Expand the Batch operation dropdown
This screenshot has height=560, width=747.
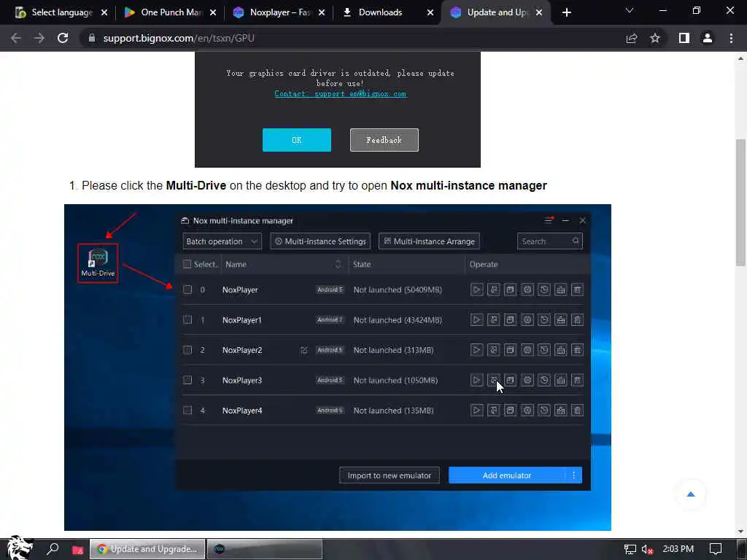[222, 241]
